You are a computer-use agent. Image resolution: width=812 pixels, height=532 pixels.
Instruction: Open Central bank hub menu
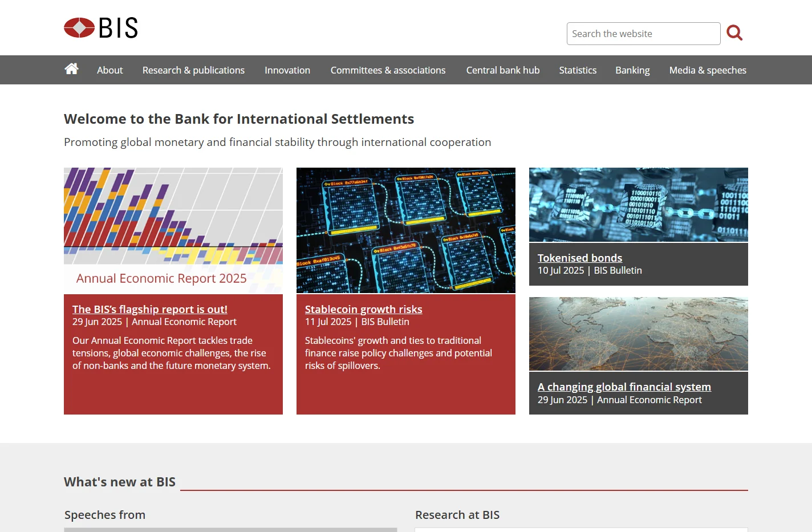(503, 70)
